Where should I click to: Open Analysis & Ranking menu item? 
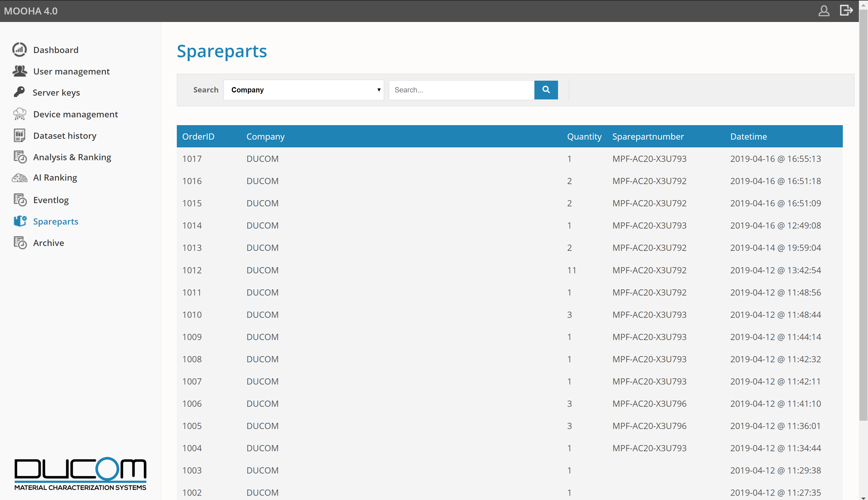point(72,157)
